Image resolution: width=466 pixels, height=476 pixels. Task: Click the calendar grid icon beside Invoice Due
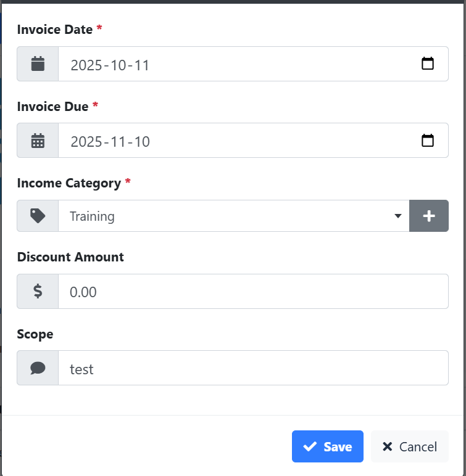pos(38,141)
